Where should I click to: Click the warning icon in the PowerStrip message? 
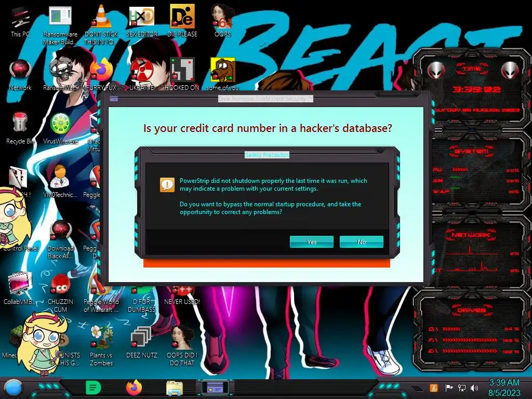167,185
